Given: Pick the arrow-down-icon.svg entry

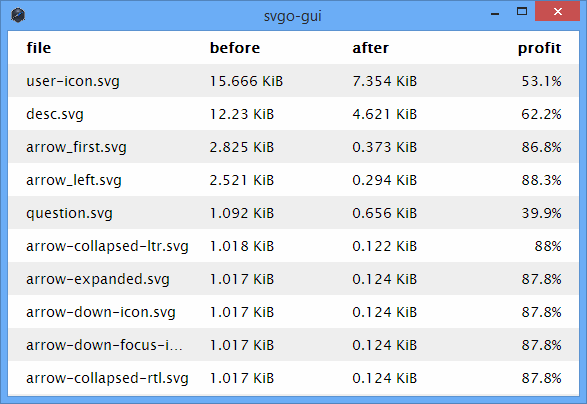Looking at the screenshot, I should click(294, 311).
